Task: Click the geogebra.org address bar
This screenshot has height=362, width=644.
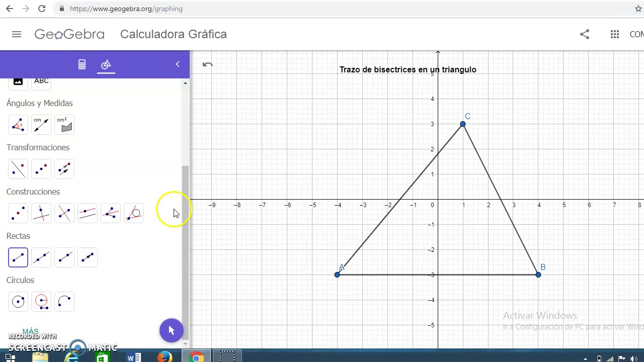Action: [x=342, y=9]
